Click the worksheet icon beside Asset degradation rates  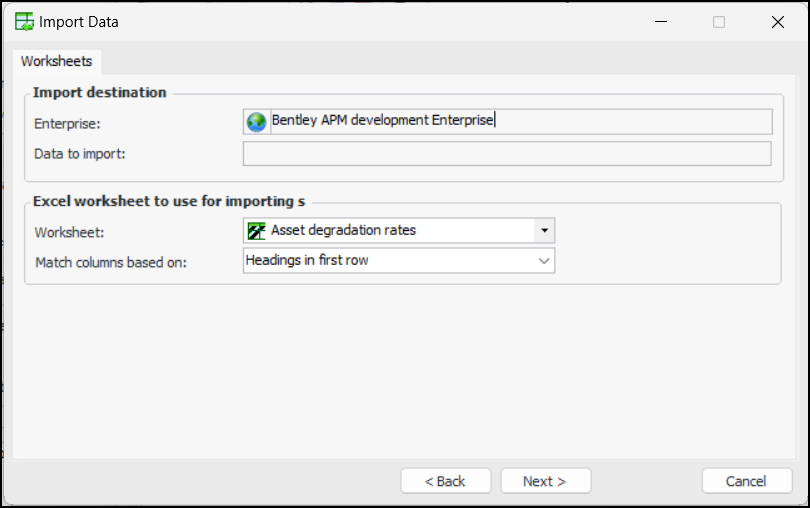point(257,230)
